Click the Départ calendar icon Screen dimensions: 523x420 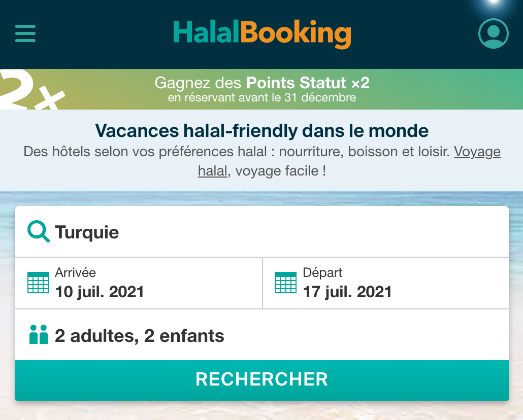click(x=286, y=283)
